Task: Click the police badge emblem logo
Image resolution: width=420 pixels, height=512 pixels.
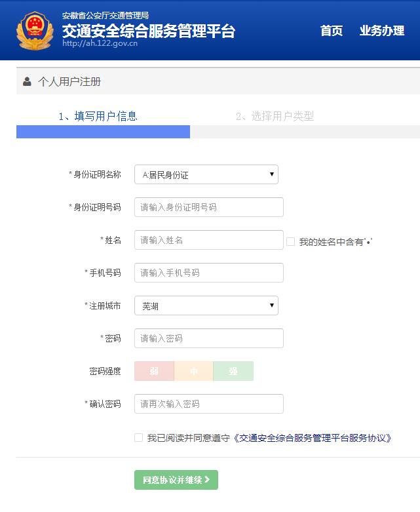Action: tap(35, 31)
